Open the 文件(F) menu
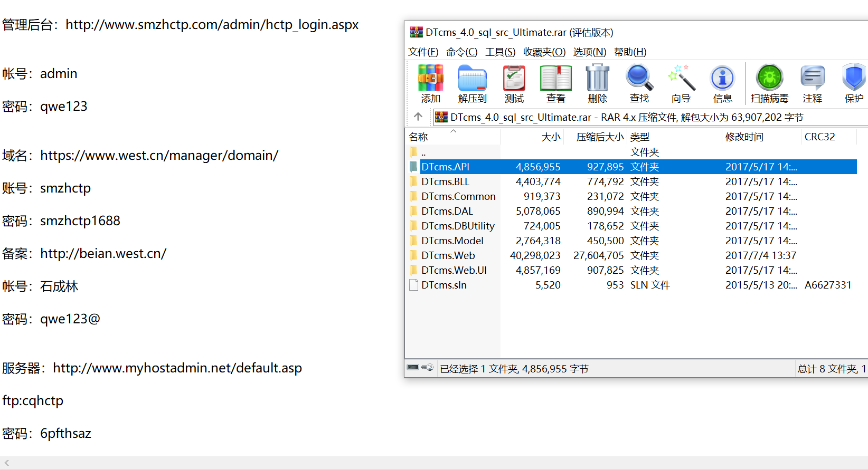 (x=423, y=52)
